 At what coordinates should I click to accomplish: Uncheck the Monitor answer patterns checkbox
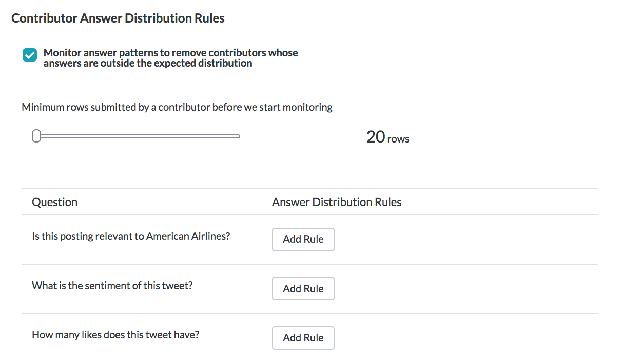click(29, 55)
